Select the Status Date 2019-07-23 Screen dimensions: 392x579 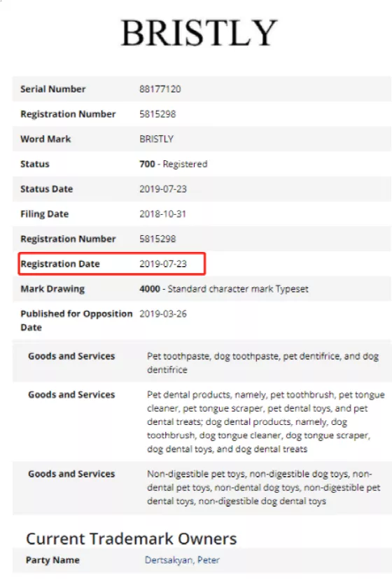[163, 189]
